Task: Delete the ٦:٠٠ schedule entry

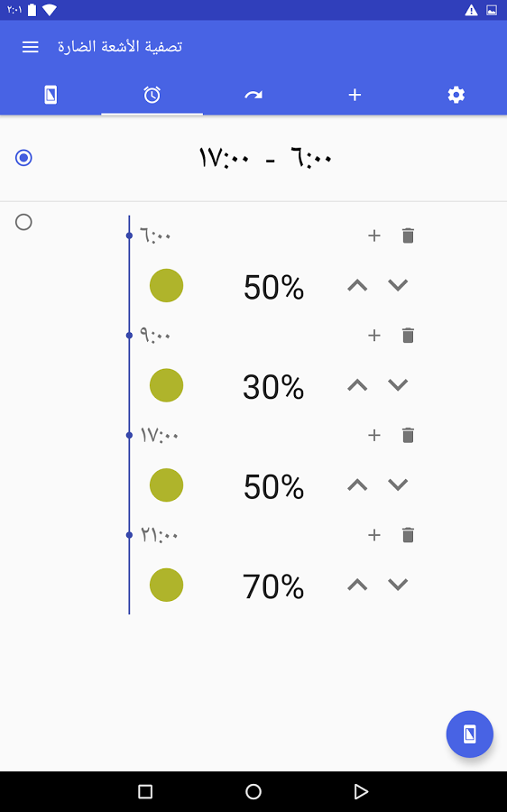Action: [408, 235]
